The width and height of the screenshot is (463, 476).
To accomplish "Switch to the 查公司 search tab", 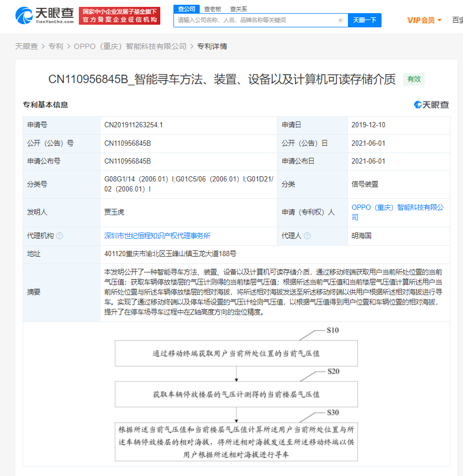I will pyautogui.click(x=186, y=9).
